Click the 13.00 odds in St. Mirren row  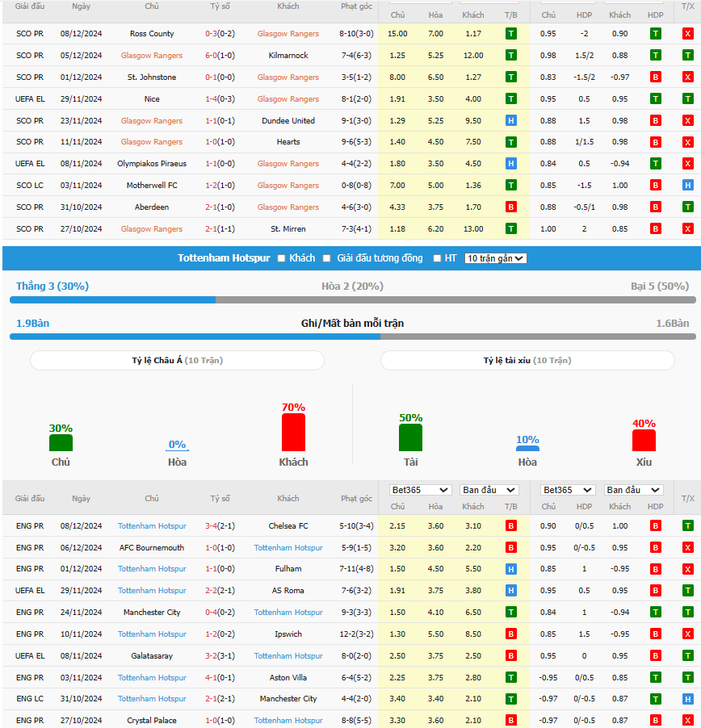473,229
